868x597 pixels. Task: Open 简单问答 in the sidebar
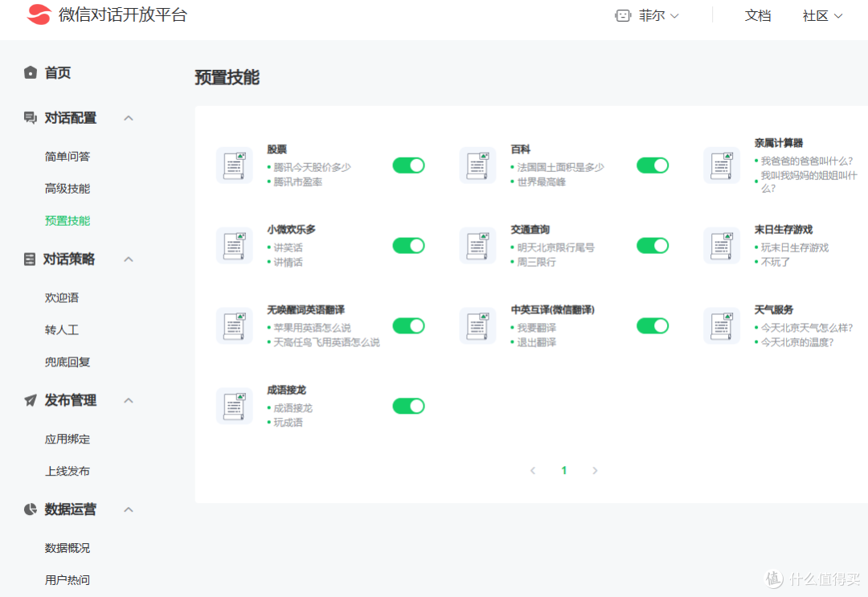coord(68,157)
